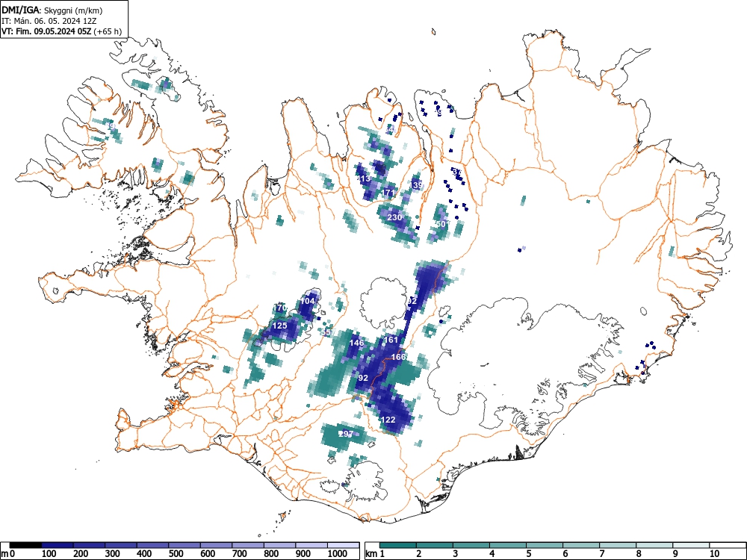Click the map value '161'
Viewport: 747px width, 560px height.
tap(391, 340)
